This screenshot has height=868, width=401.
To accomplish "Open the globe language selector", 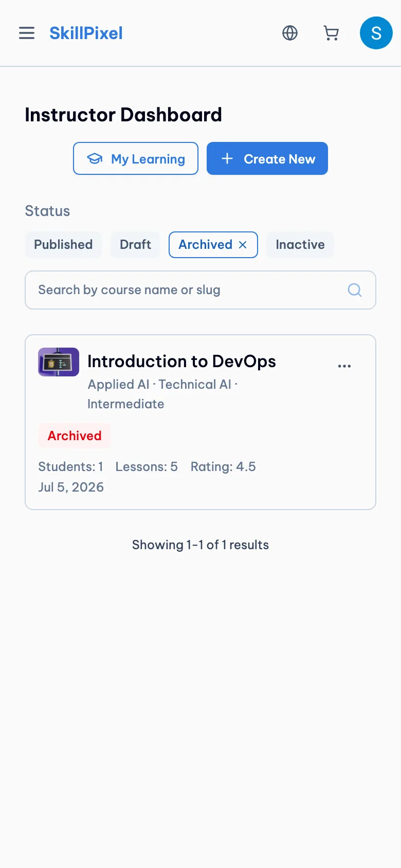I will click(290, 33).
